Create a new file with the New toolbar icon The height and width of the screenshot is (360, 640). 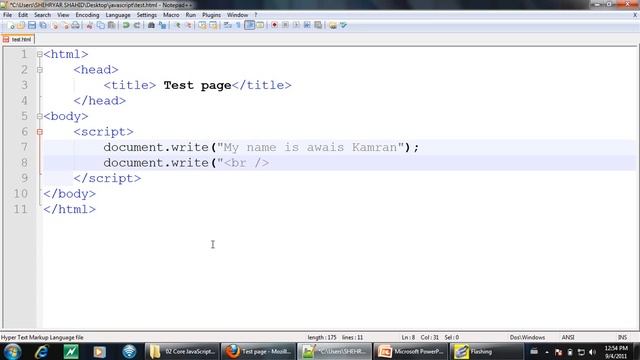(11, 25)
